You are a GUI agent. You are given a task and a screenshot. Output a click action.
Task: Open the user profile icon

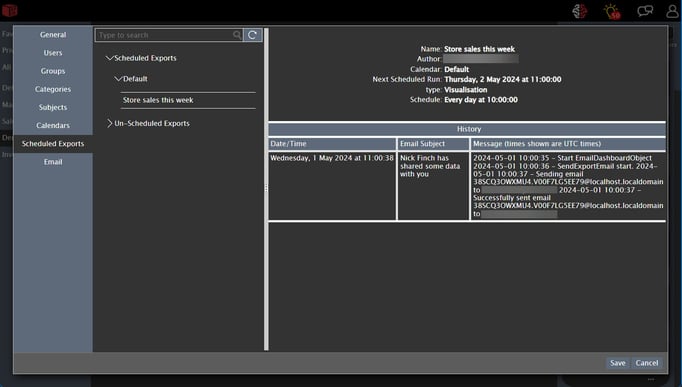tap(672, 10)
